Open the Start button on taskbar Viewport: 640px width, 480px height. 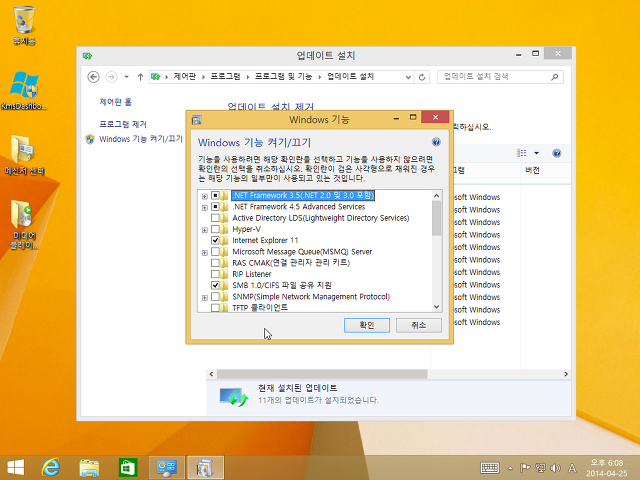16,467
